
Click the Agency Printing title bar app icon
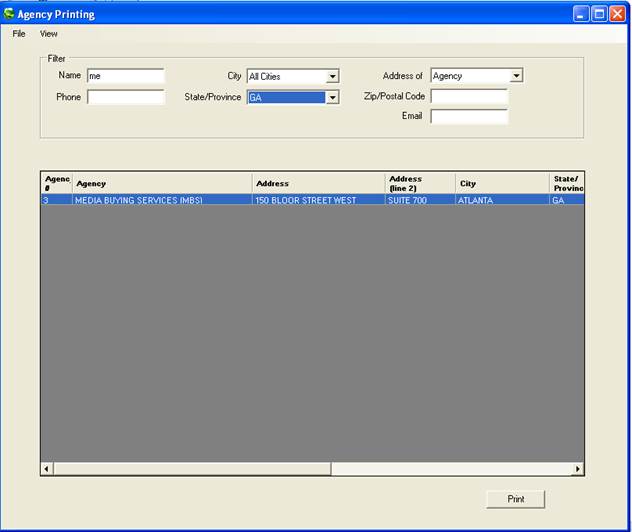pyautogui.click(x=9, y=14)
